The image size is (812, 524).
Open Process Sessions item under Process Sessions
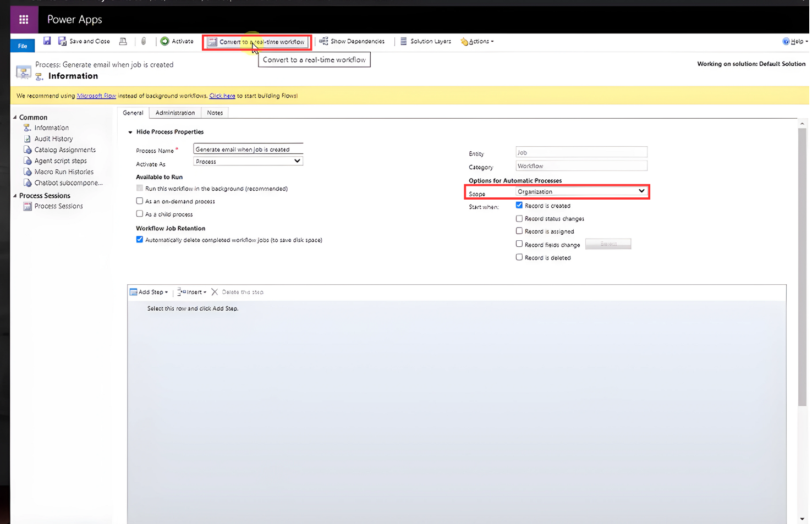[x=58, y=206]
